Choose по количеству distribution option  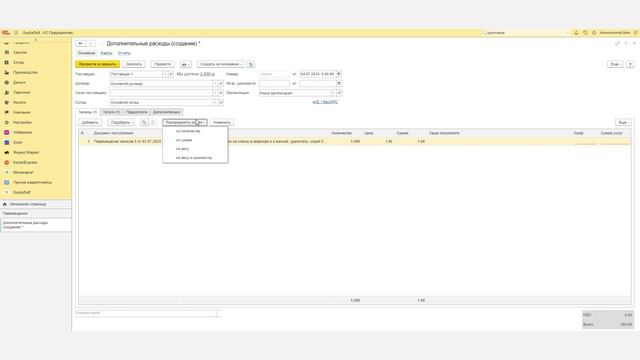[x=195, y=131]
